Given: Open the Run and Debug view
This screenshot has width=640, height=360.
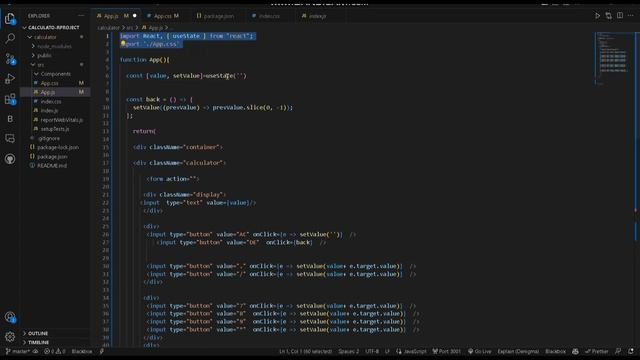Looking at the screenshot, I should pos(10,78).
